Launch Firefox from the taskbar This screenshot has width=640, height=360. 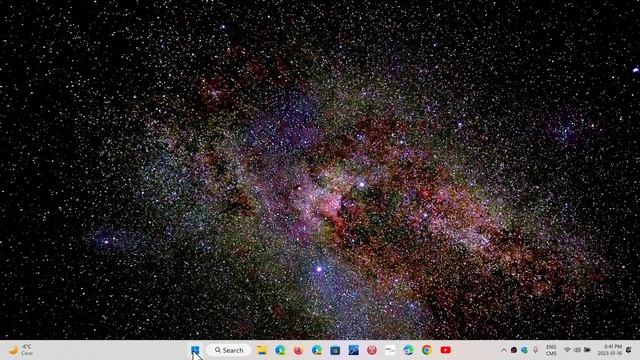point(298,350)
